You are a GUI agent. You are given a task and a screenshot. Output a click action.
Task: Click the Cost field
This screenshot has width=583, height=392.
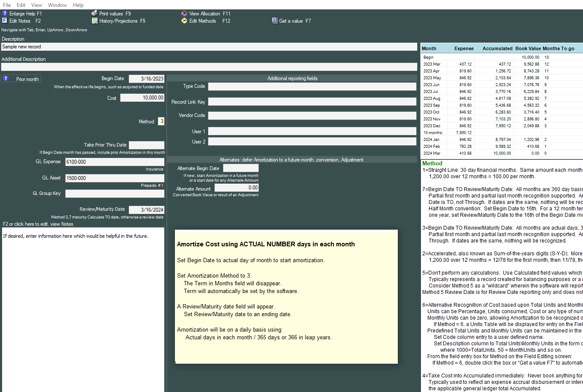[x=142, y=98]
